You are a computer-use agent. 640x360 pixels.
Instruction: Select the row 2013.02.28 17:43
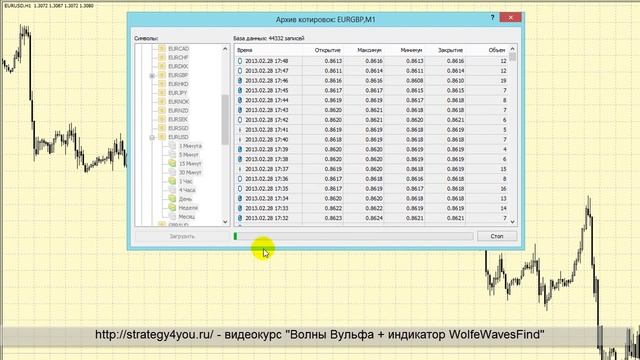[372, 110]
